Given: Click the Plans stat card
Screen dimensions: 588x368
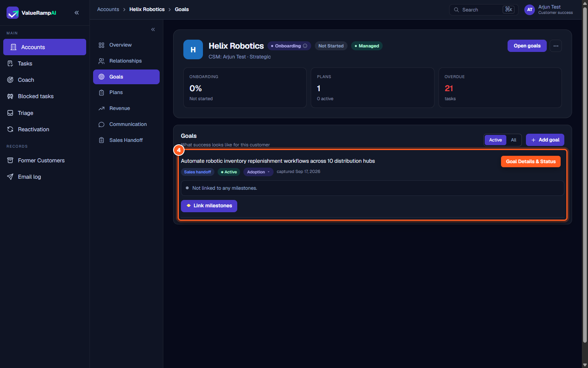Looking at the screenshot, I should tap(372, 88).
